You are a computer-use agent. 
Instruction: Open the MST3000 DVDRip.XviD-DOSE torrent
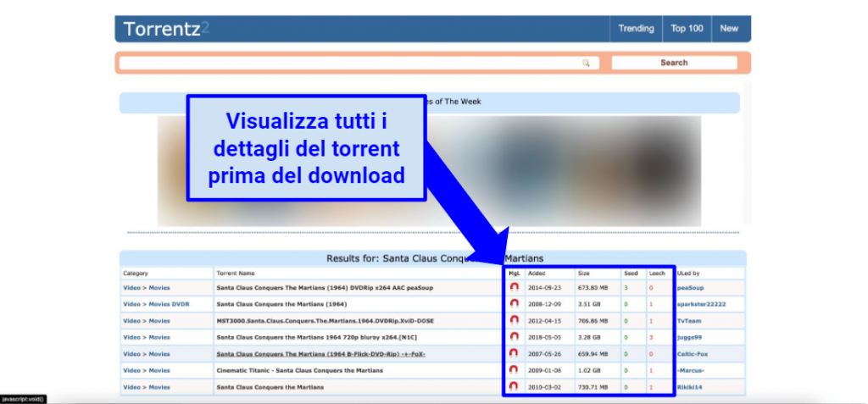(x=326, y=321)
